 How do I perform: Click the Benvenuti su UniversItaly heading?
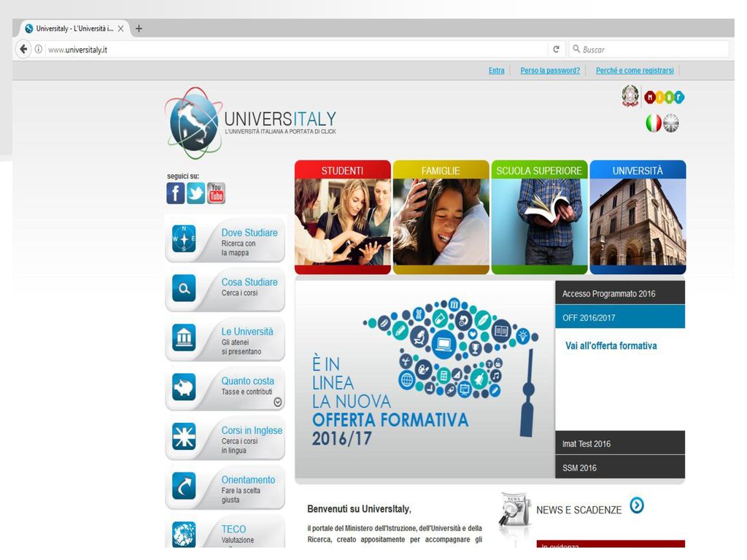[359, 509]
